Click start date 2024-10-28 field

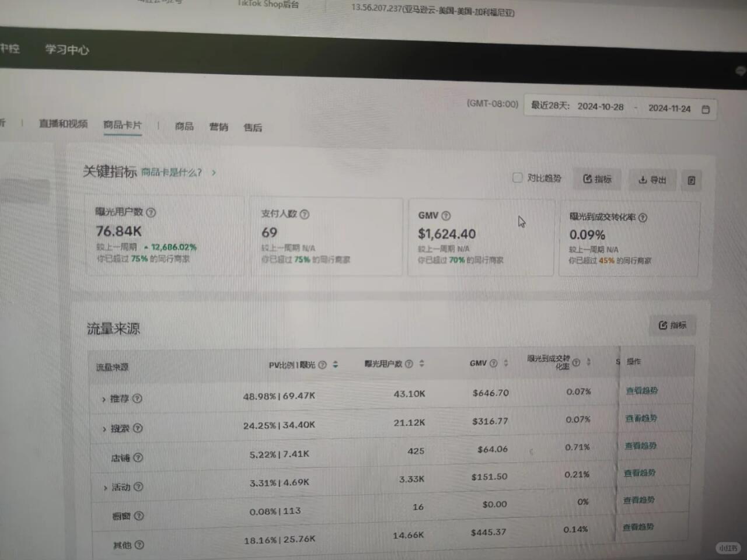(601, 107)
